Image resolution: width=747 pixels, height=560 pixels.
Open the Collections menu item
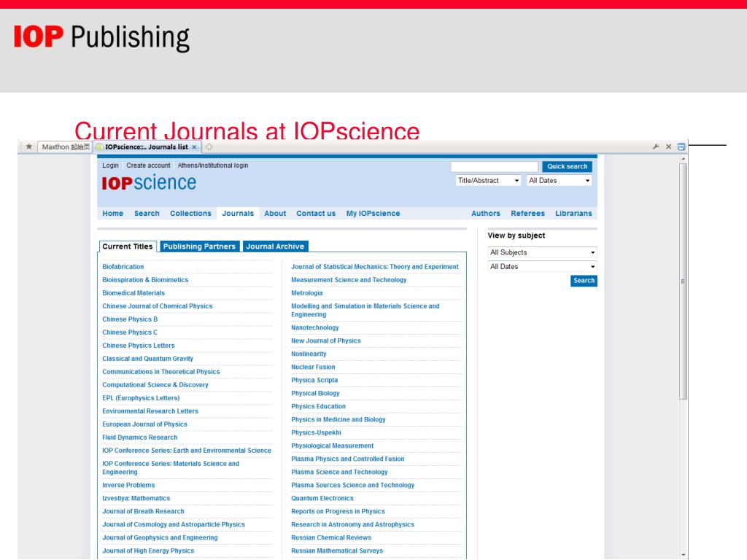pyautogui.click(x=190, y=214)
